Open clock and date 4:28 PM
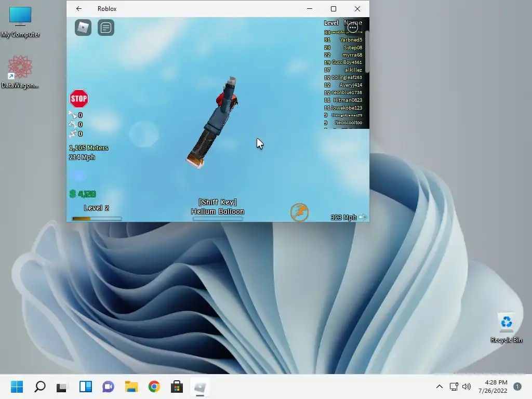 (493, 387)
